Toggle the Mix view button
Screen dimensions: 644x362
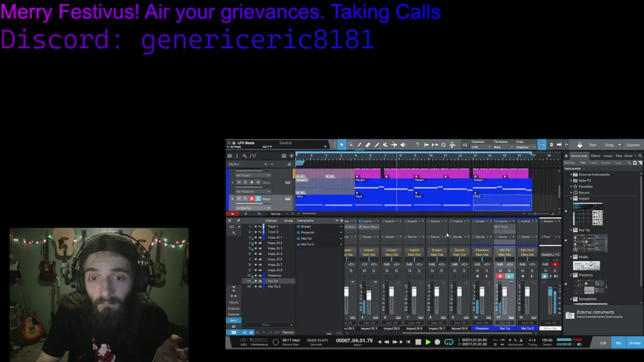[618, 343]
